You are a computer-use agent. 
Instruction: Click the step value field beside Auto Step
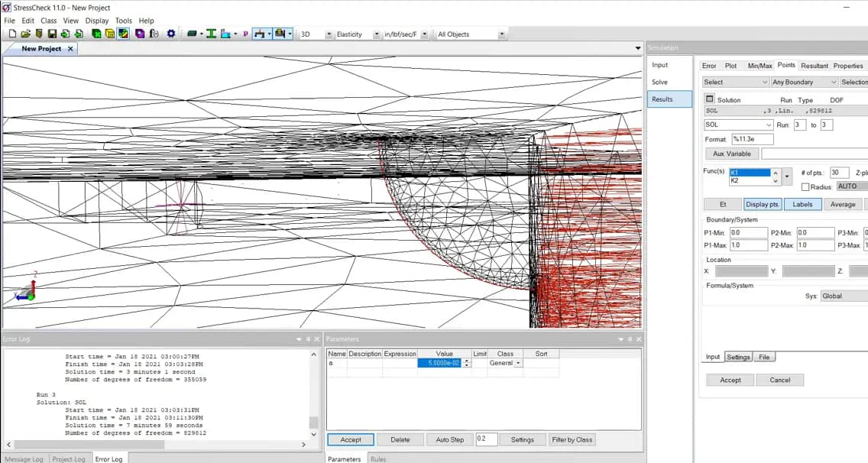487,439
